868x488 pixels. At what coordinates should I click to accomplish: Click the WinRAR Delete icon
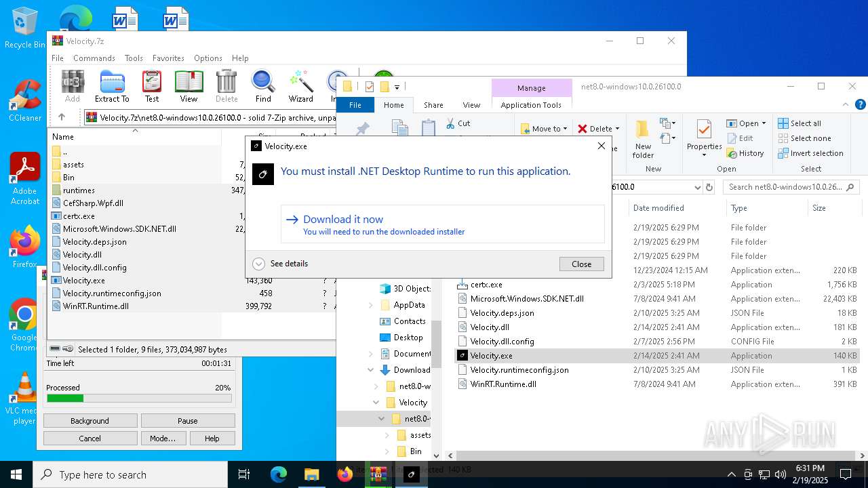[226, 86]
